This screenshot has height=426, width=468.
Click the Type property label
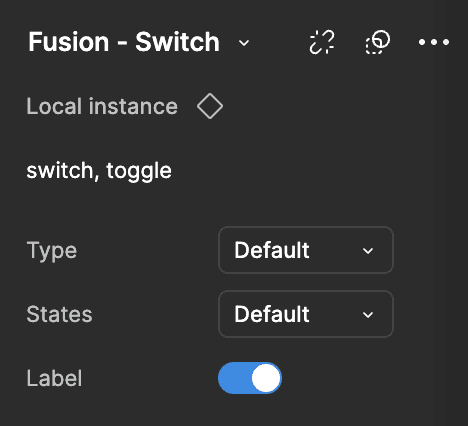[x=52, y=251]
